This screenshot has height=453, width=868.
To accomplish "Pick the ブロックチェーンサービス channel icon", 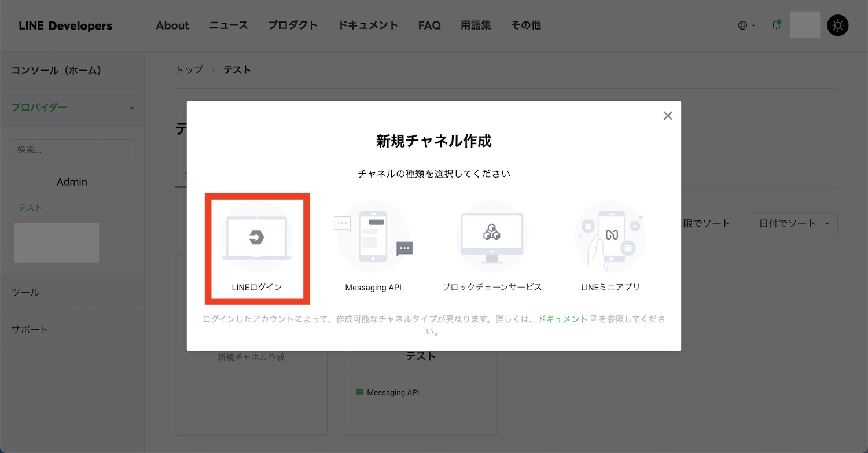I will pyautogui.click(x=492, y=237).
